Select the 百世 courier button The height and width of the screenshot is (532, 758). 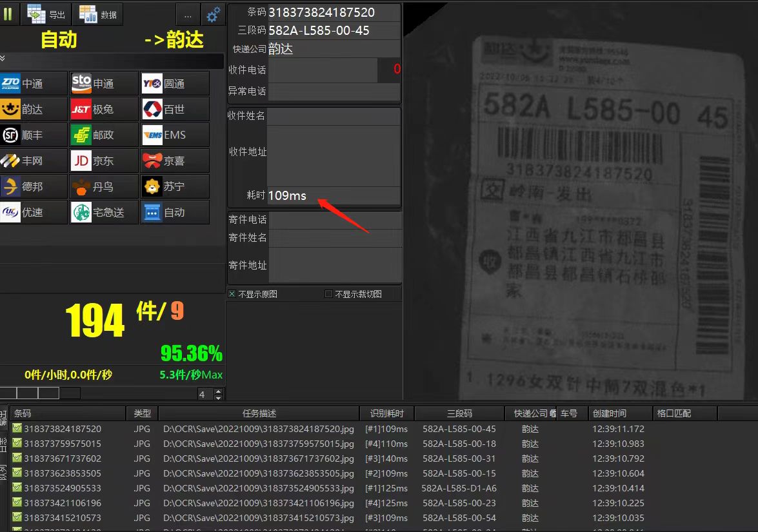tap(175, 109)
